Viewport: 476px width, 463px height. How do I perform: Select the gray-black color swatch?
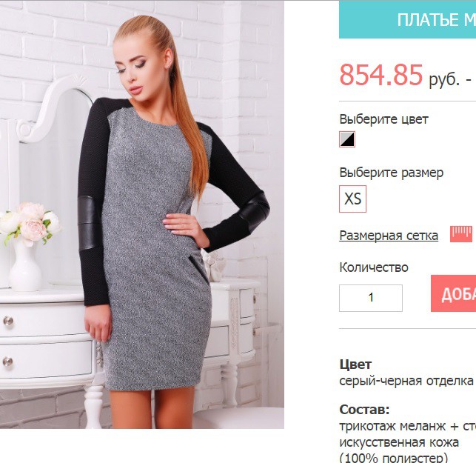point(347,139)
